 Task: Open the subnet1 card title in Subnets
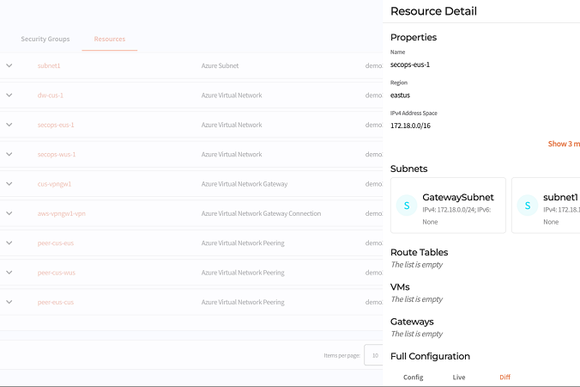point(560,197)
